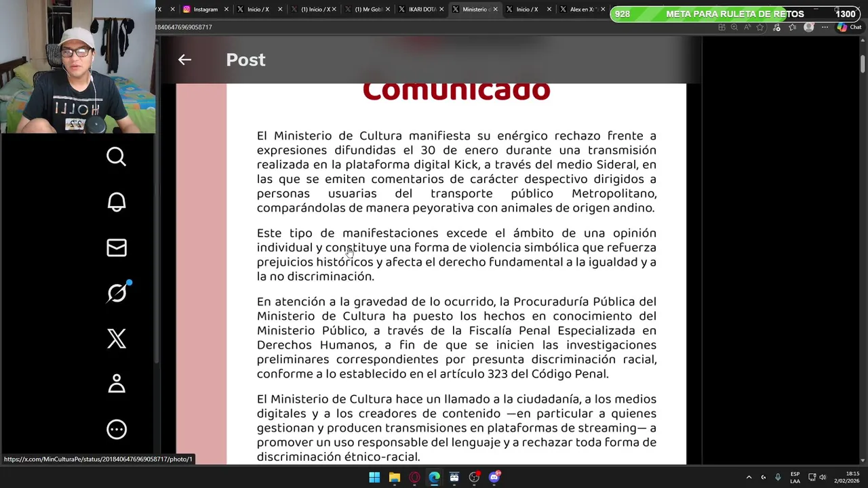Switch to the Ministerio browser tab

coord(474,9)
